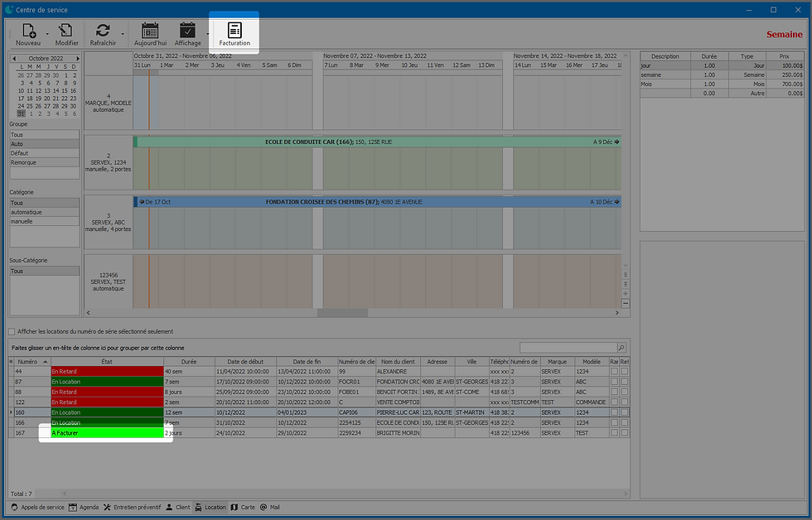Click the schedule's horizontal scroll right arrow
The width and height of the screenshot is (812, 520).
point(616,312)
